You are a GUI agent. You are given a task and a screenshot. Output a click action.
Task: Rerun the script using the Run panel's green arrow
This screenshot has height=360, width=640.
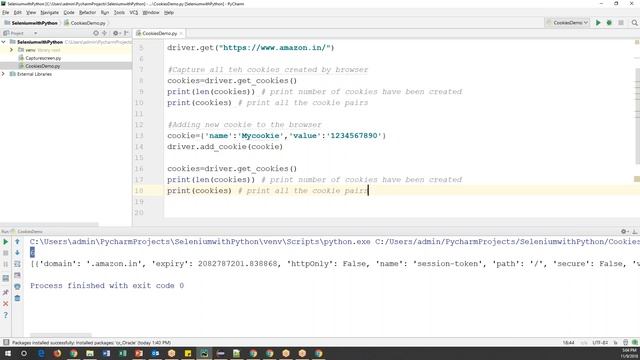6,242
